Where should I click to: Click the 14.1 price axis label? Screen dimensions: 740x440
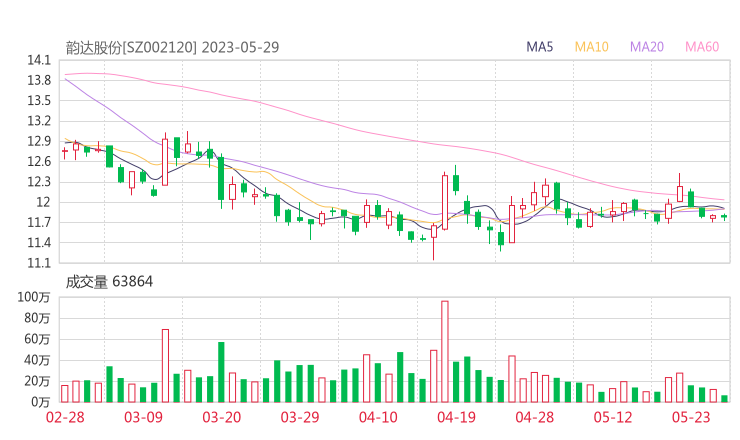point(39,60)
